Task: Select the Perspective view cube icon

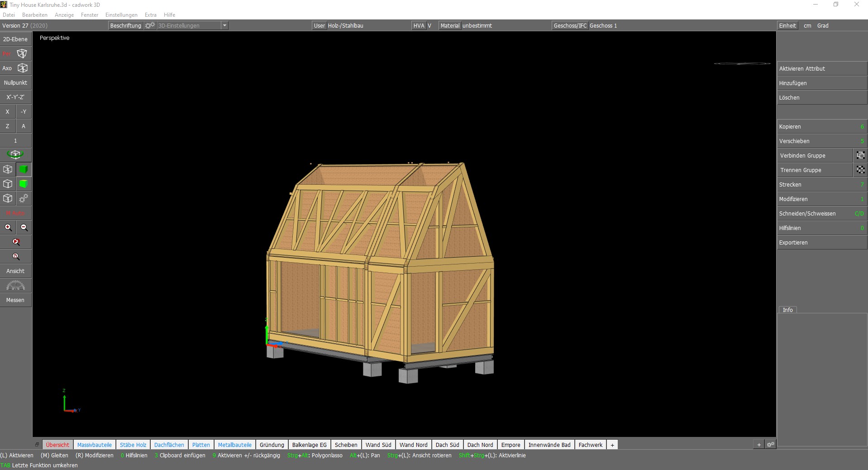Action: pyautogui.click(x=22, y=54)
